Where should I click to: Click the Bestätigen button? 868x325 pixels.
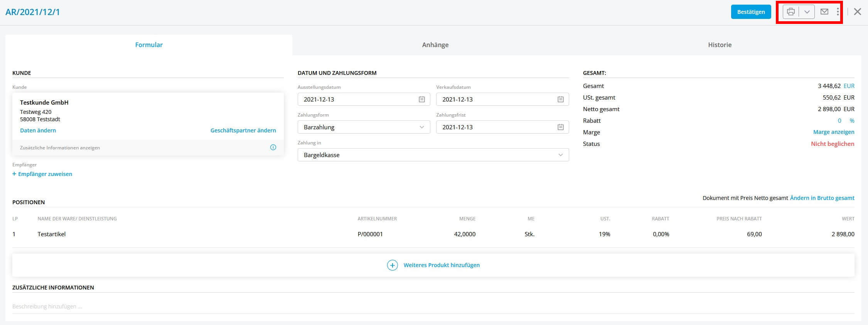751,12
